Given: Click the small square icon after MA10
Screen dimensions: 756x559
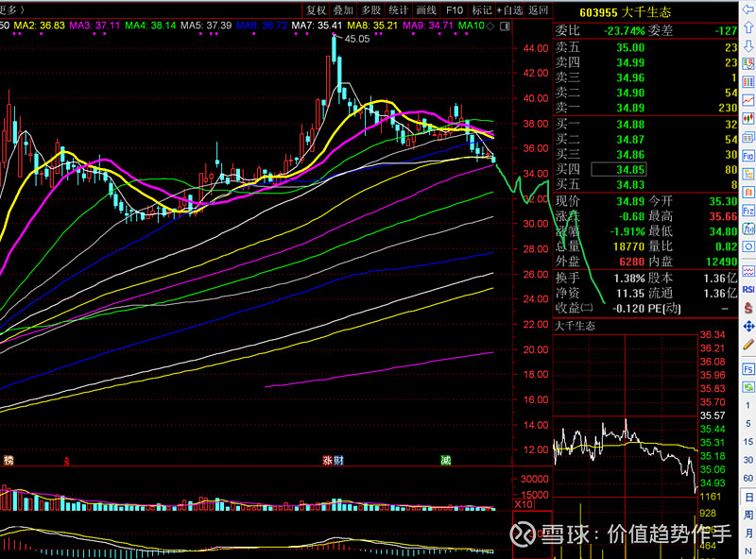Looking at the screenshot, I should pyautogui.click(x=505, y=26).
